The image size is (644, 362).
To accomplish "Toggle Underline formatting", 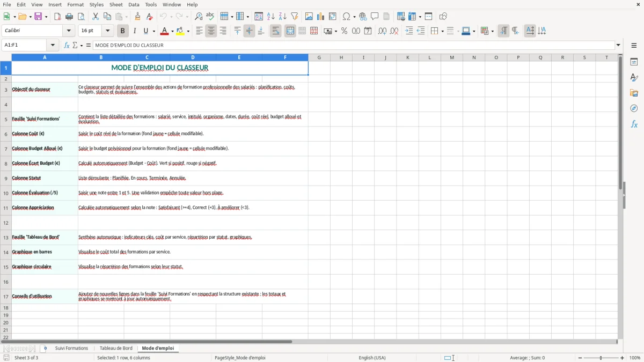I will click(146, 31).
